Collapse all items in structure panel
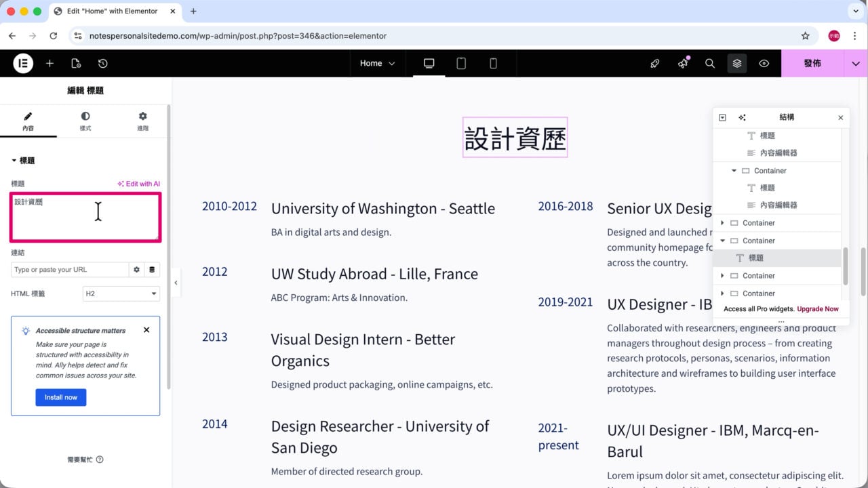 (x=722, y=117)
